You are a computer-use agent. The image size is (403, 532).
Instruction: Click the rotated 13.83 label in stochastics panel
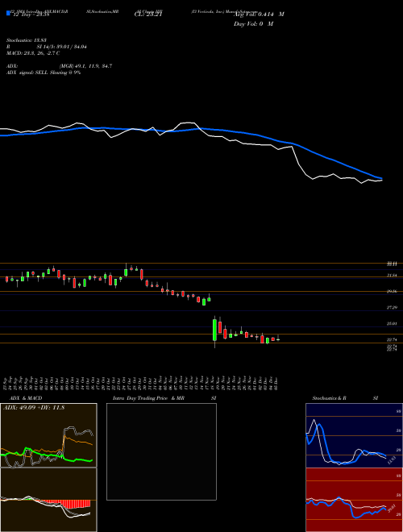pos(390,461)
